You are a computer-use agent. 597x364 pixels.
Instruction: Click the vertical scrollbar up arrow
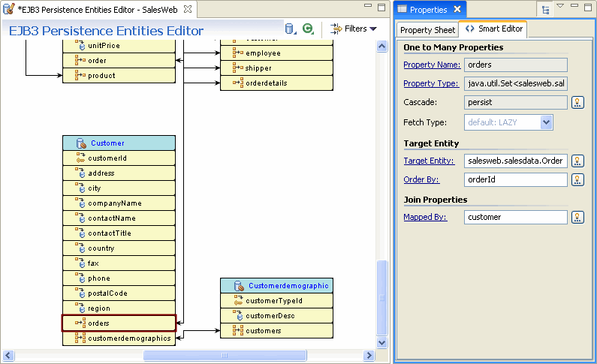[x=382, y=47]
